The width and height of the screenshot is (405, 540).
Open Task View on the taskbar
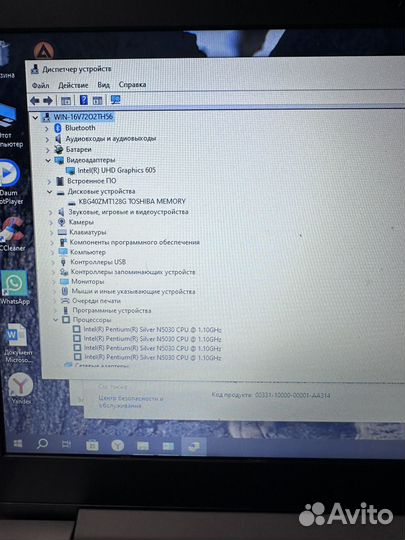66,444
